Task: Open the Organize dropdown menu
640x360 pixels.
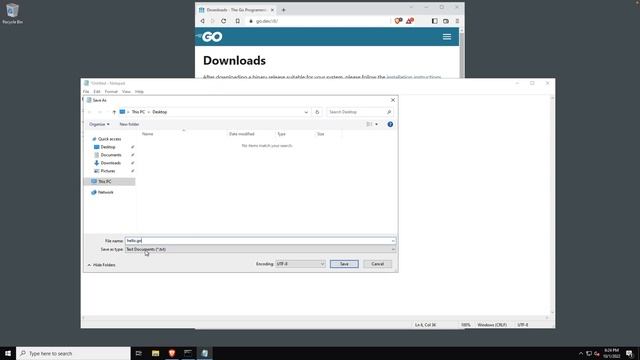Action: (x=99, y=124)
